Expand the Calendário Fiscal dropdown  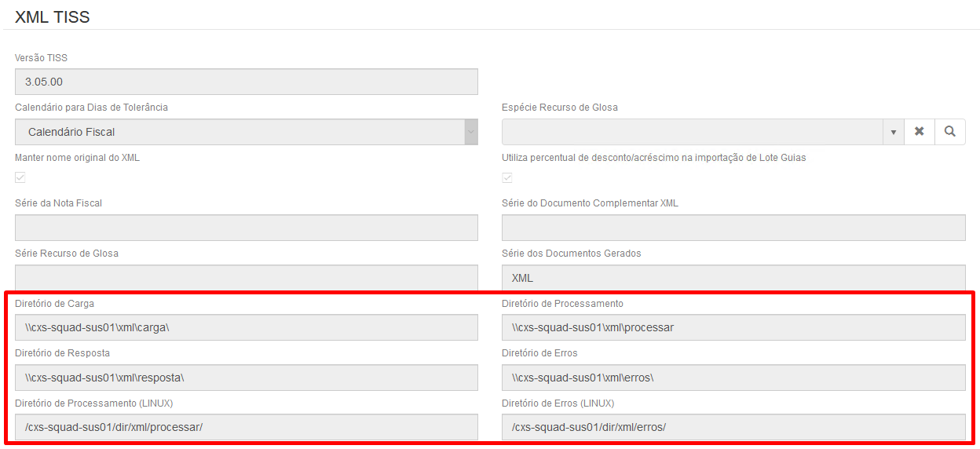click(471, 132)
